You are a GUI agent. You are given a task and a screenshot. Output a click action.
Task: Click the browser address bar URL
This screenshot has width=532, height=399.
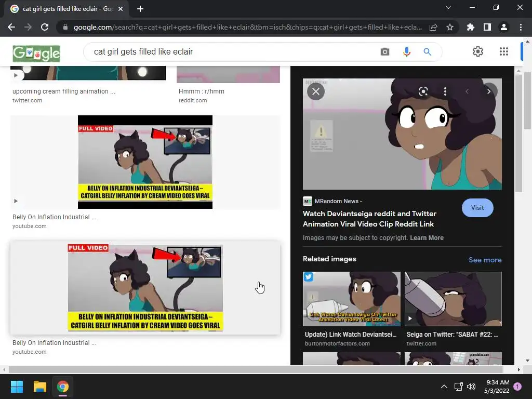click(248, 27)
